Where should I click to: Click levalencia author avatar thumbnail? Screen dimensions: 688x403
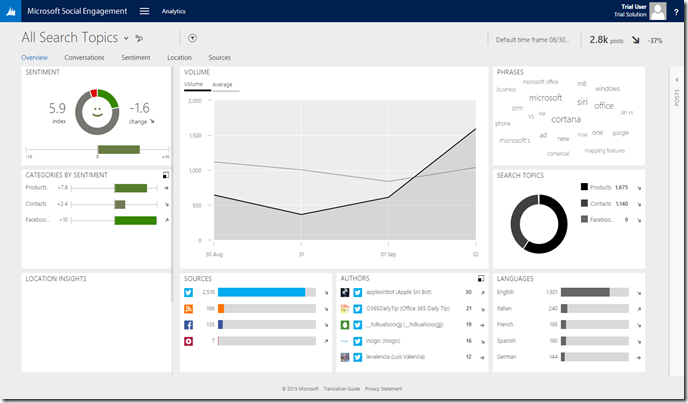coord(345,357)
